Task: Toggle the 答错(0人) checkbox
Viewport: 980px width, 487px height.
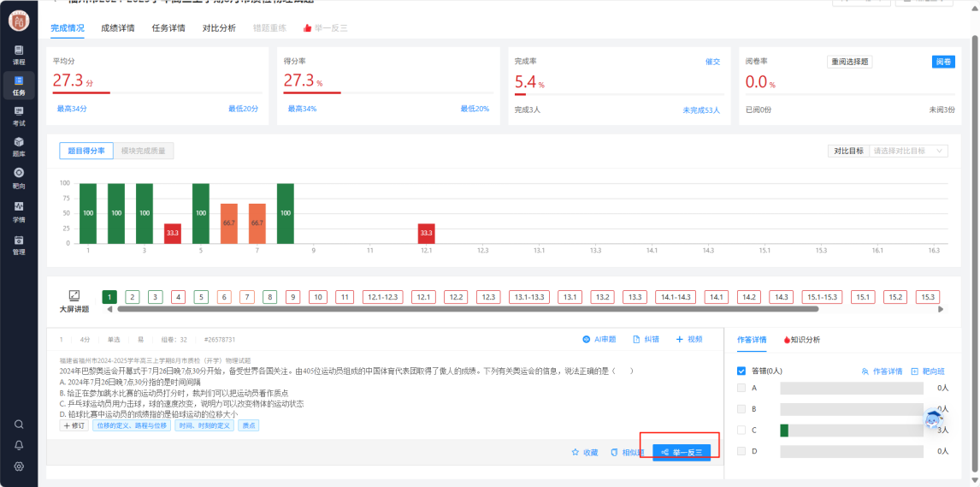Action: point(741,371)
